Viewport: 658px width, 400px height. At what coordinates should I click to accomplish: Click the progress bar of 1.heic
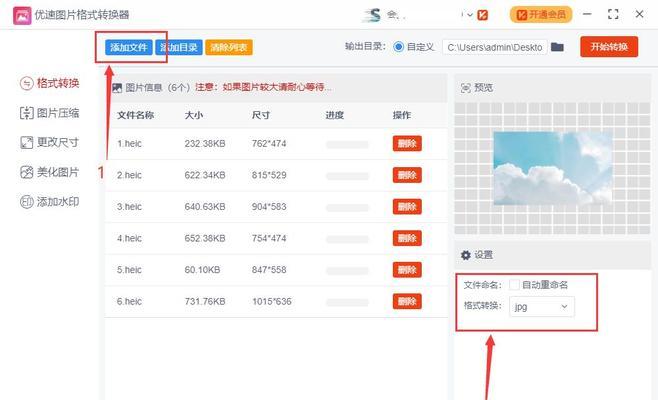(x=347, y=144)
